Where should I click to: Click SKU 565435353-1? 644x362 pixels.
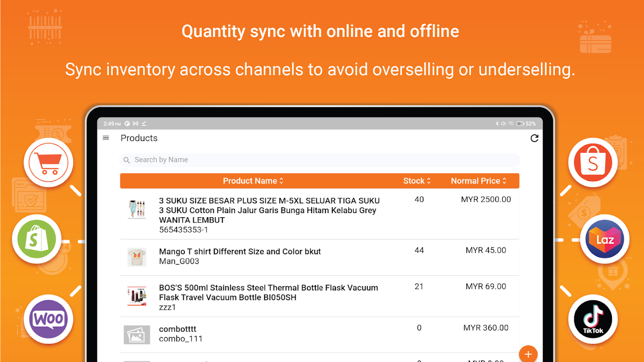184,230
